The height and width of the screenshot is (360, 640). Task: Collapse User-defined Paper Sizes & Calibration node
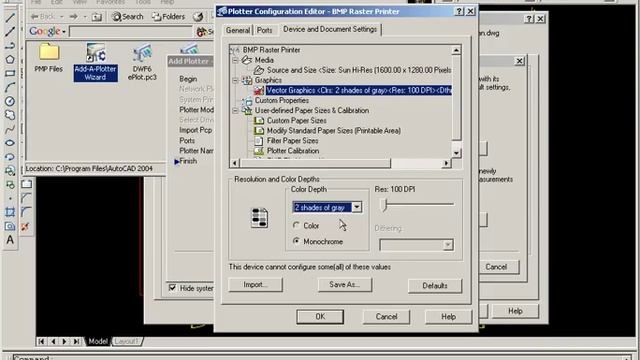click(x=235, y=111)
